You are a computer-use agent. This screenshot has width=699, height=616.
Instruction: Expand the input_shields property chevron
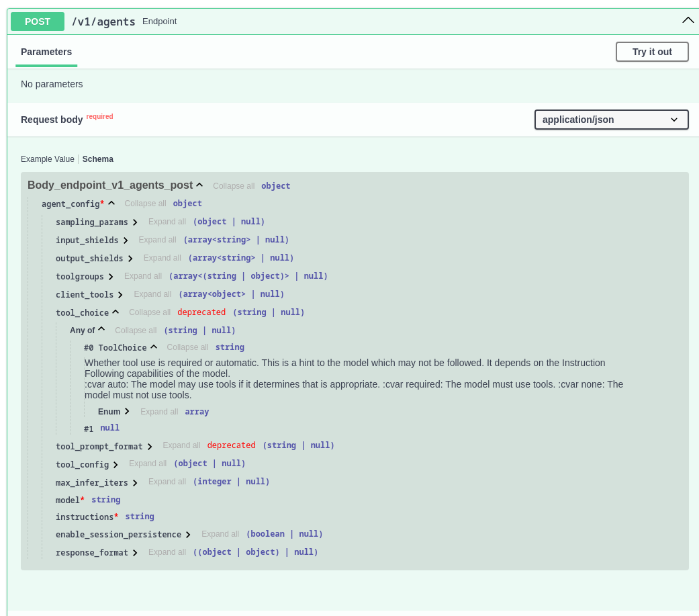126,240
